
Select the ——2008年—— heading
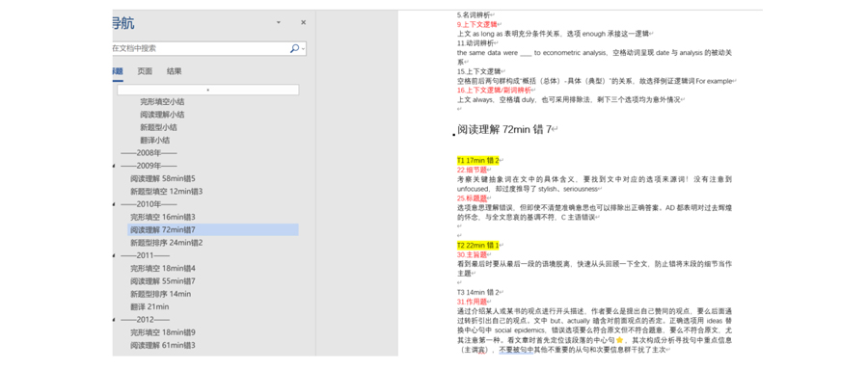click(x=149, y=152)
